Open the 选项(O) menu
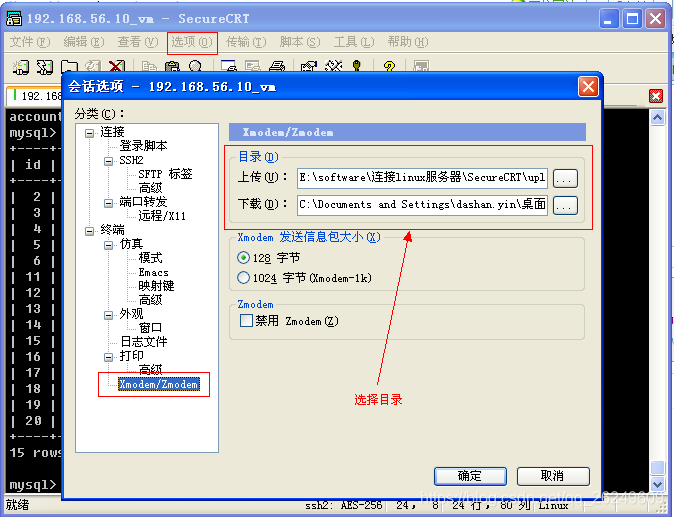674x517 pixels. [x=192, y=42]
